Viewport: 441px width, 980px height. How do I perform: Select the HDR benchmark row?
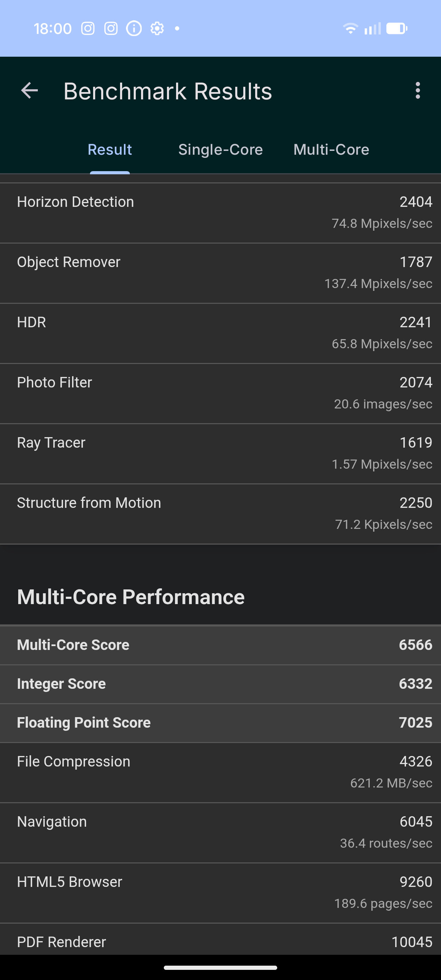pyautogui.click(x=220, y=333)
